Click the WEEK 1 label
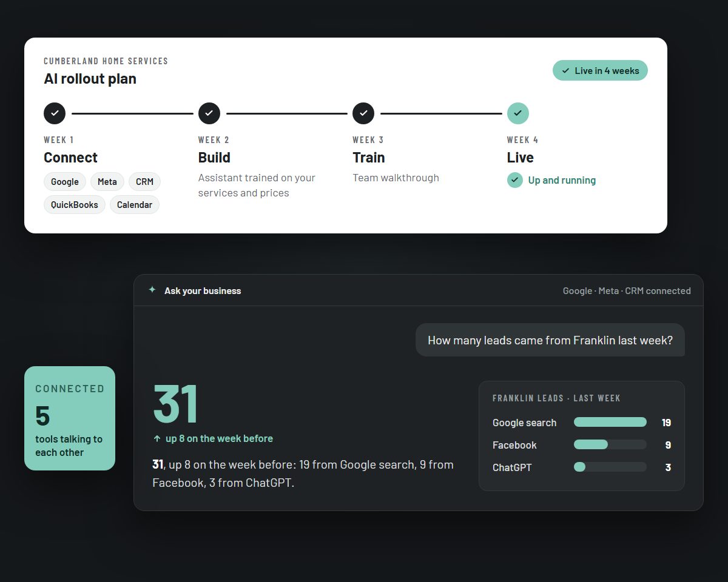Screen dimensions: 728x582 click(59, 140)
